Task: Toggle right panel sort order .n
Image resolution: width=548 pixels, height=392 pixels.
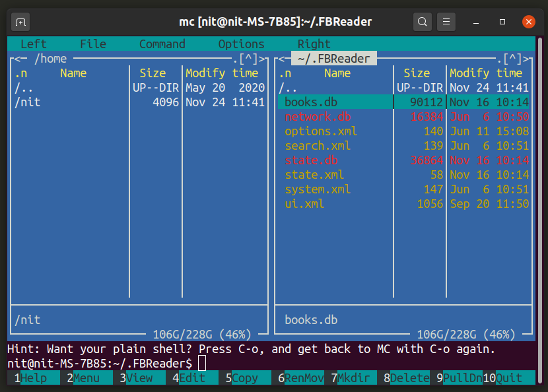Action: (x=285, y=73)
